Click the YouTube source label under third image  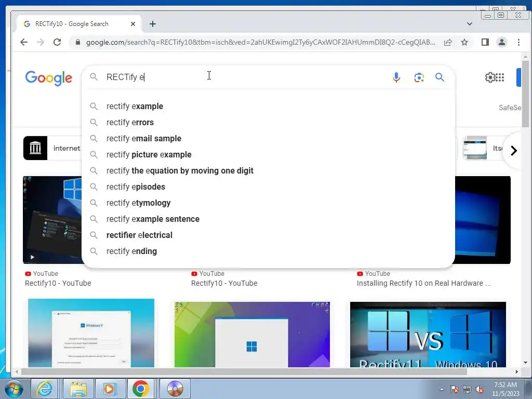tap(374, 273)
